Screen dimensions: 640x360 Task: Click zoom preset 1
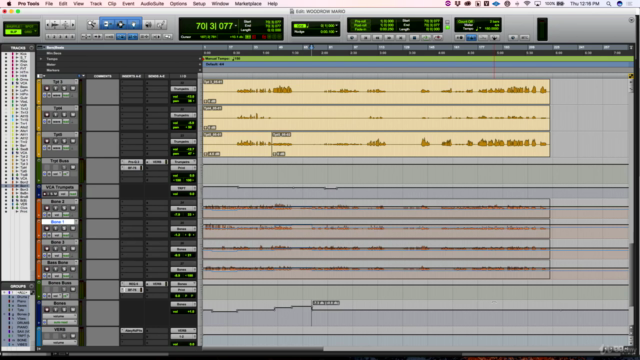click(49, 37)
